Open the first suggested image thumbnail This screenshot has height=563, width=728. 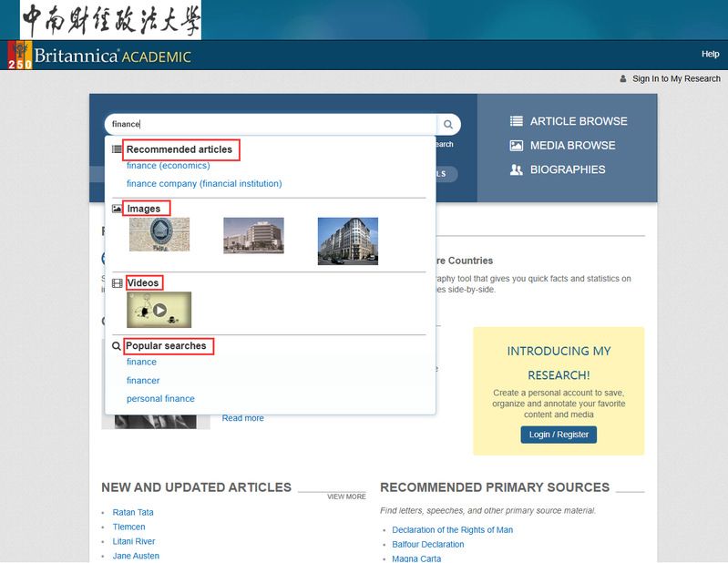pyautogui.click(x=159, y=235)
